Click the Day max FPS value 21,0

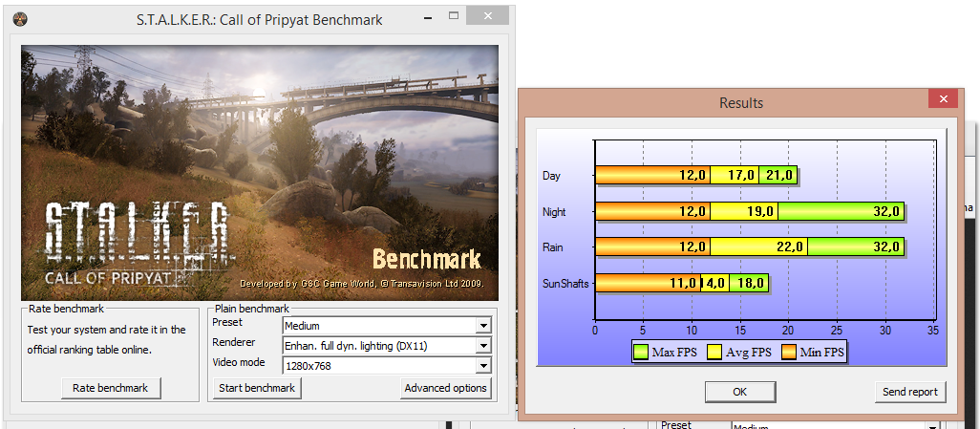pos(779,176)
